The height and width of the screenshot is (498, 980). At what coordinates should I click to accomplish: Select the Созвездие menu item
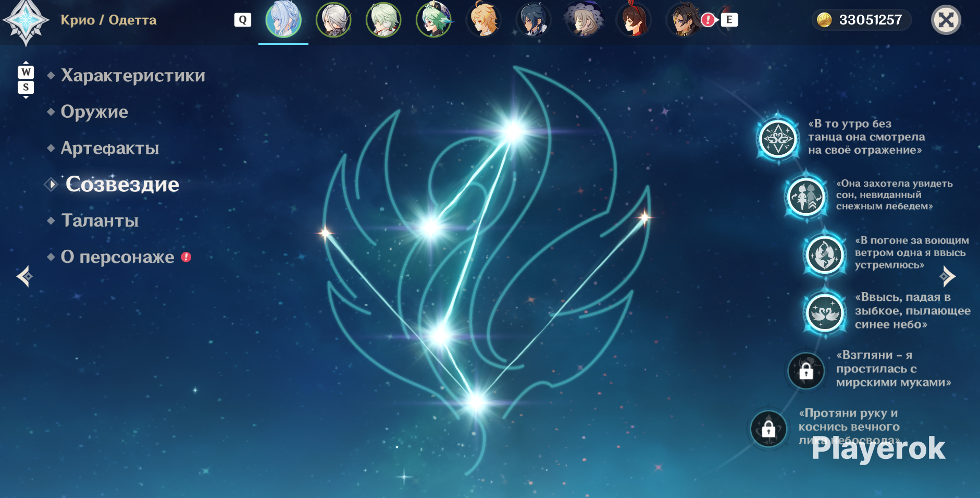[x=122, y=184]
